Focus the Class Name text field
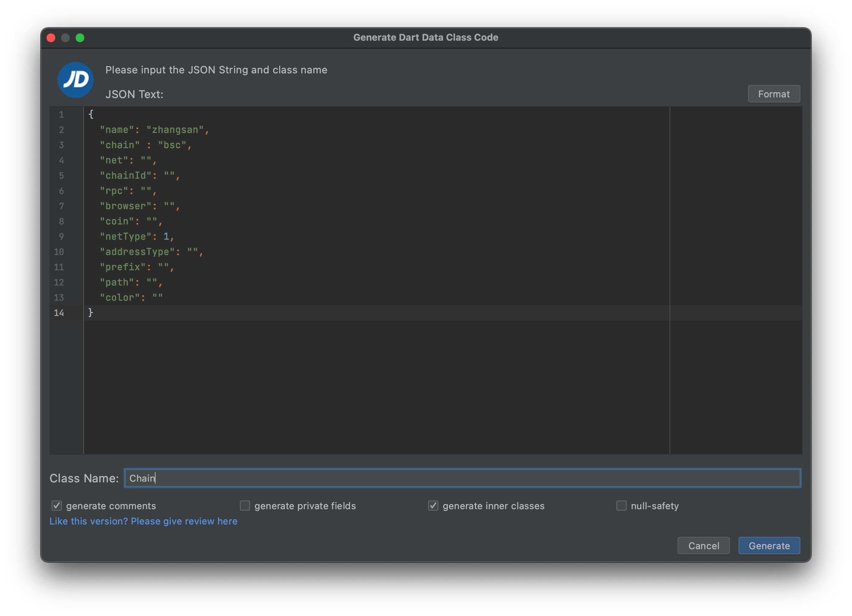The width and height of the screenshot is (852, 616). click(462, 478)
